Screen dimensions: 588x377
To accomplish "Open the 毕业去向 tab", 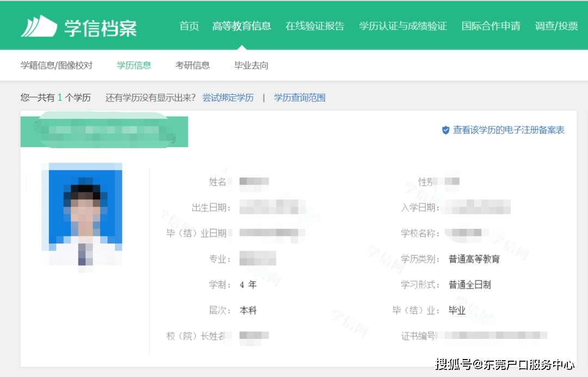I will point(250,65).
